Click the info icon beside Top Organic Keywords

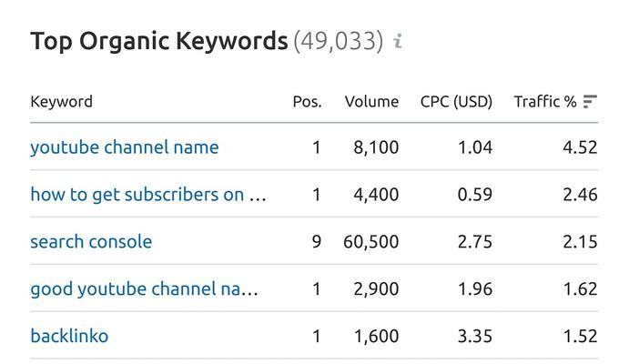click(398, 41)
